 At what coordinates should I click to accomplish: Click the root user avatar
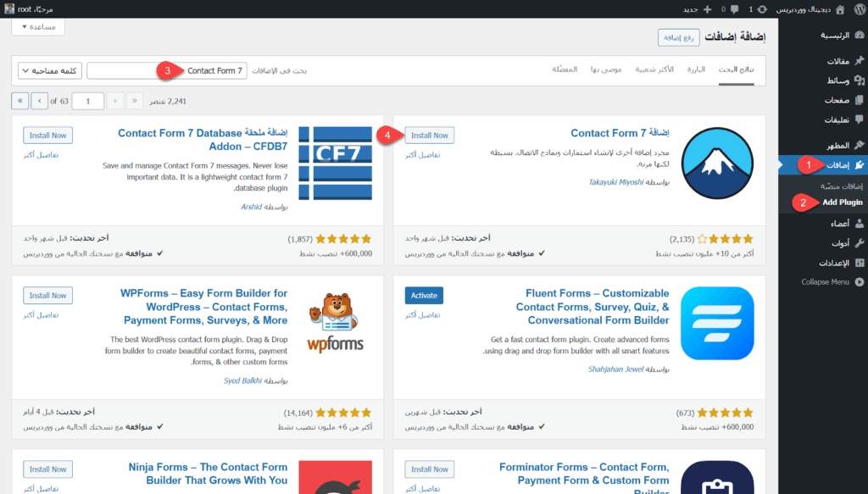(x=9, y=8)
